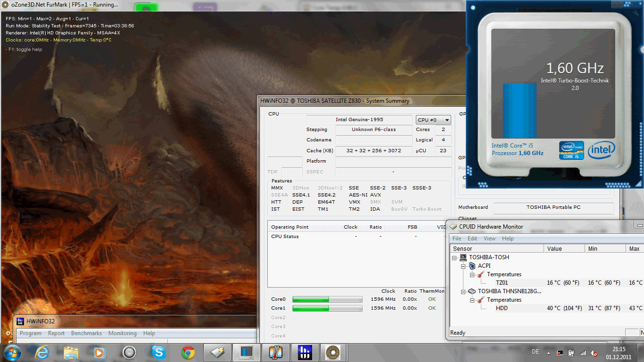Image resolution: width=644 pixels, height=362 pixels.
Task: Click the HWiNFO32 window title icon
Action: click(20, 321)
